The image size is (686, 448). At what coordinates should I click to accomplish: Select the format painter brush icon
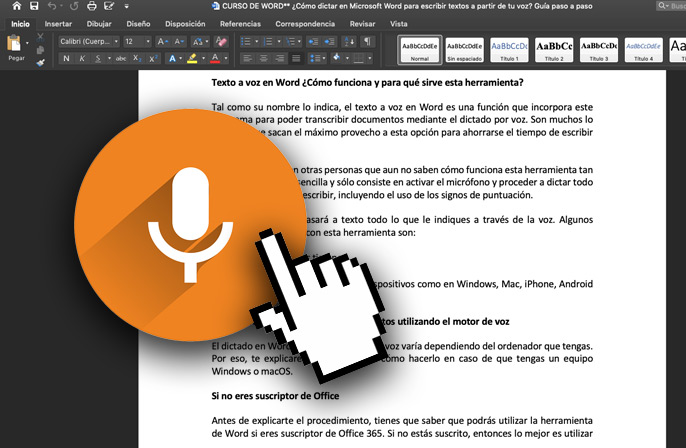point(41,62)
